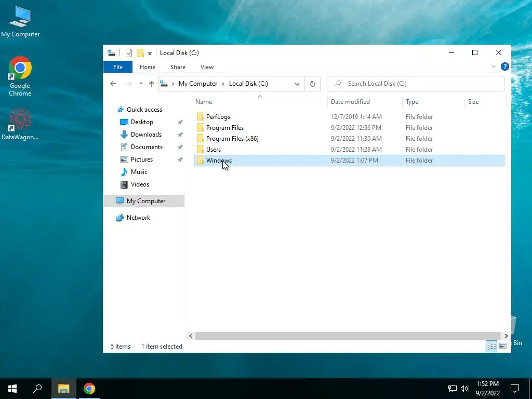This screenshot has width=532, height=399.
Task: Click the New folder quick access toolbar icon
Action: point(140,53)
